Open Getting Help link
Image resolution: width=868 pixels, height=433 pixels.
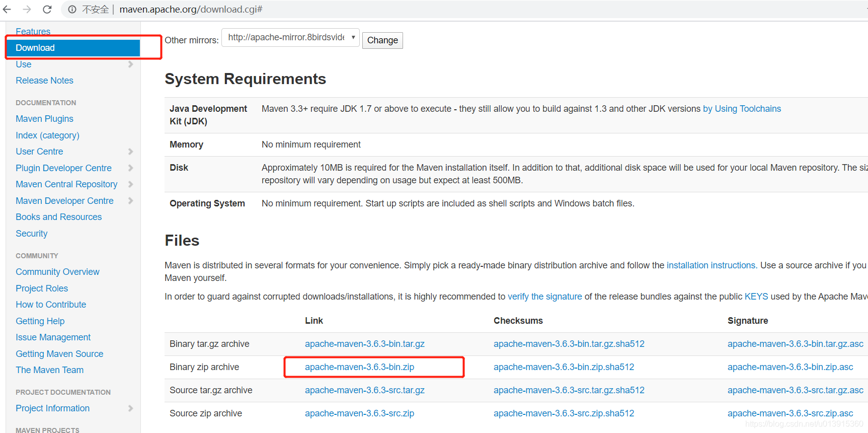40,321
